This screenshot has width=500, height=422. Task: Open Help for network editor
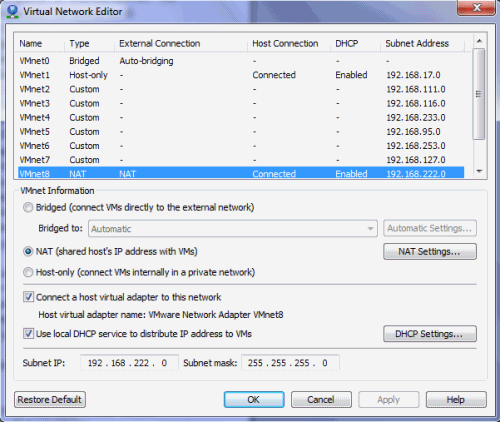(456, 399)
